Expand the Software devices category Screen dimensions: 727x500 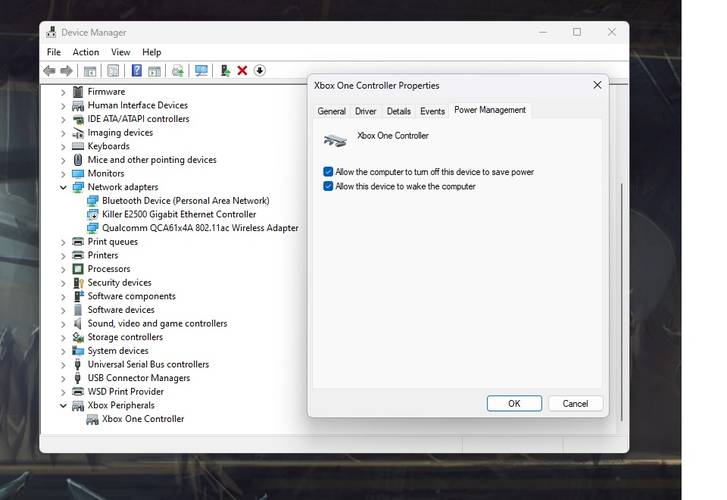(63, 310)
